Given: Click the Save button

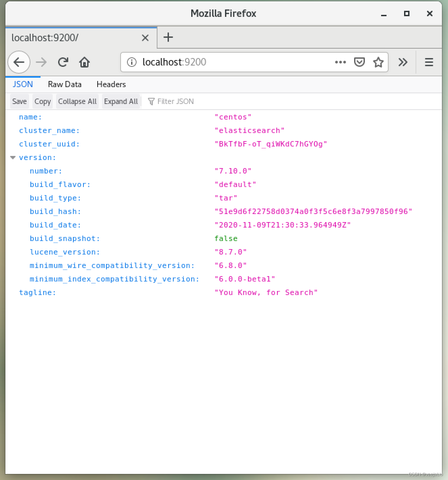Looking at the screenshot, I should 19,101.
